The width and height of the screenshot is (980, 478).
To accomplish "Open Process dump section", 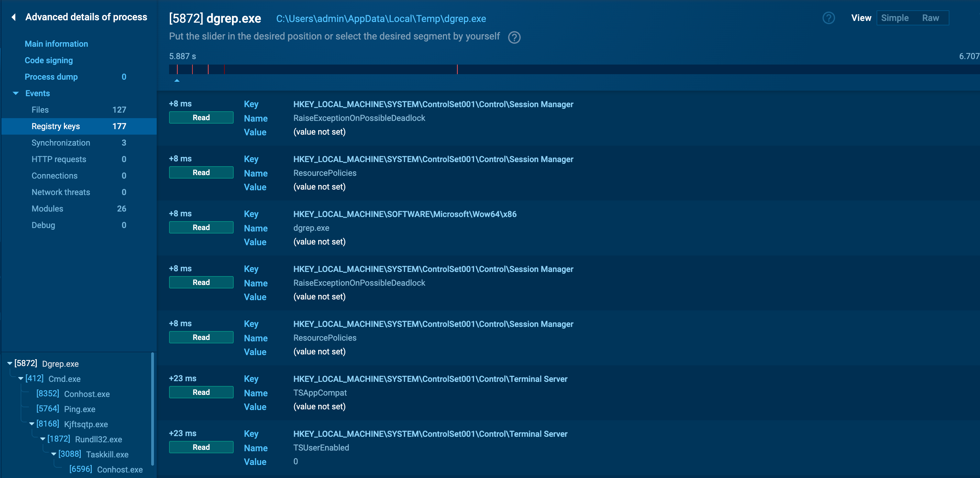I will [51, 77].
